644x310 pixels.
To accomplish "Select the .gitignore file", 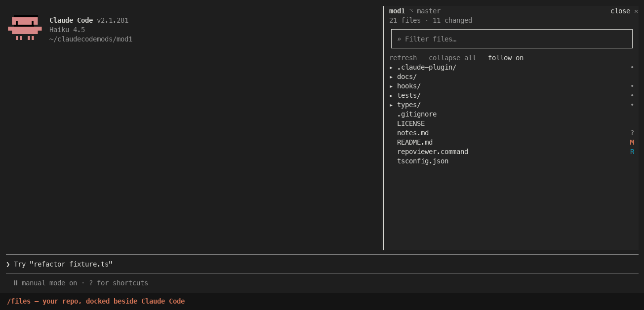I will pyautogui.click(x=417, y=114).
